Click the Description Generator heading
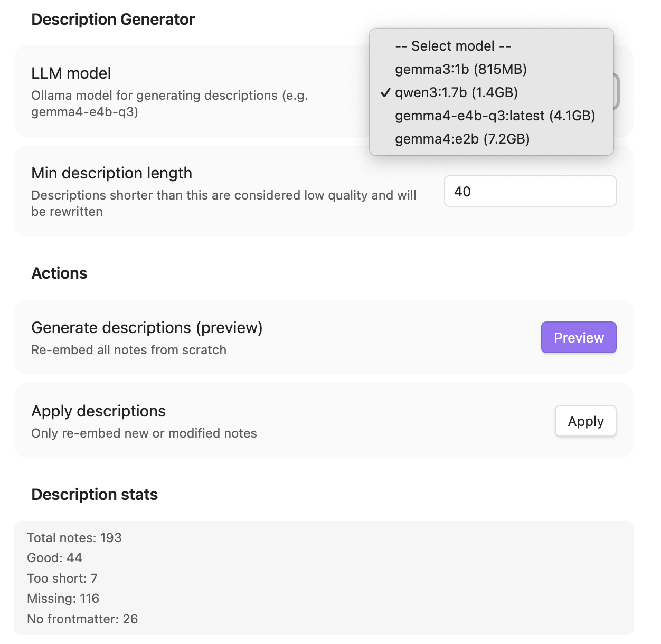This screenshot has height=644, width=661. [x=113, y=20]
